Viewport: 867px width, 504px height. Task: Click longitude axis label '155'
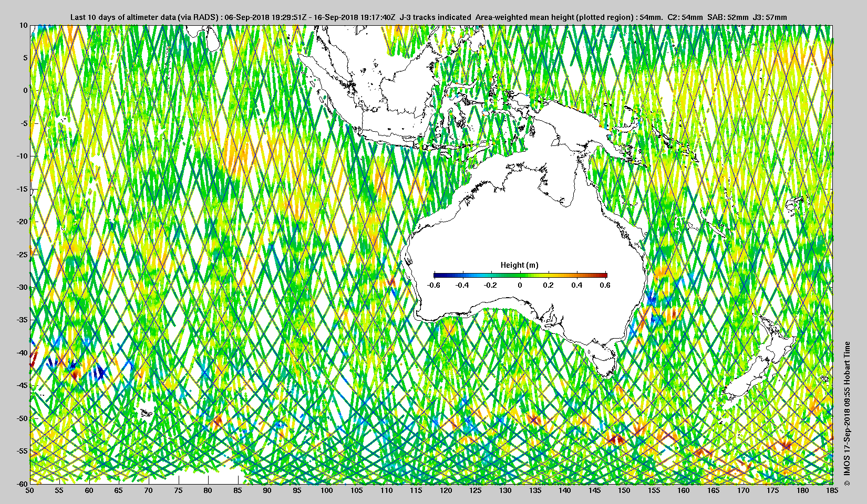click(x=654, y=490)
